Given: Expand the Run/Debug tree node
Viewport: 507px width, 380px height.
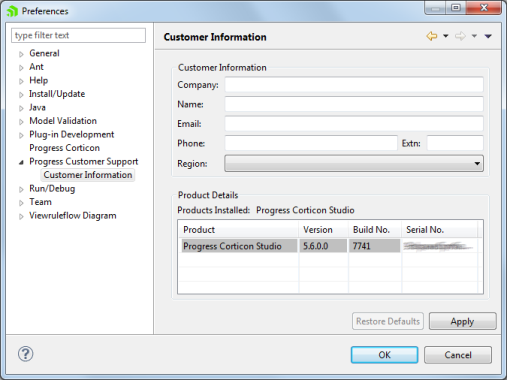Looking at the screenshot, I should (x=21, y=189).
